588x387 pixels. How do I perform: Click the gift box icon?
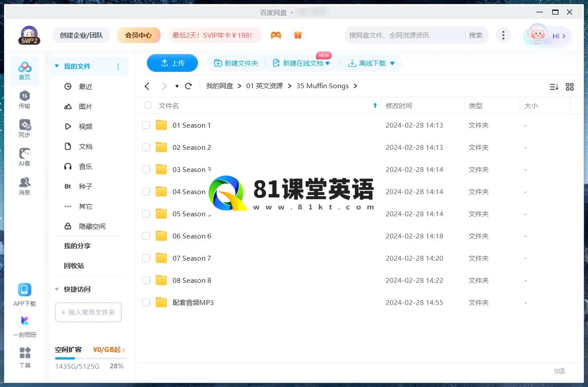(x=298, y=35)
